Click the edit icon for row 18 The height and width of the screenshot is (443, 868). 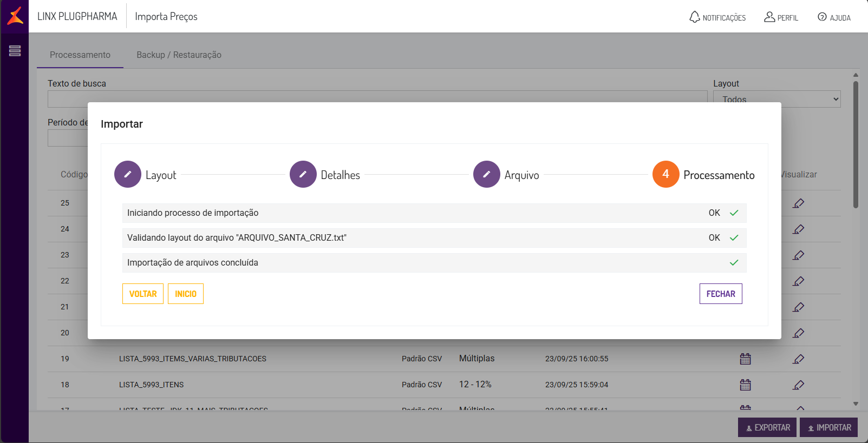tap(798, 385)
